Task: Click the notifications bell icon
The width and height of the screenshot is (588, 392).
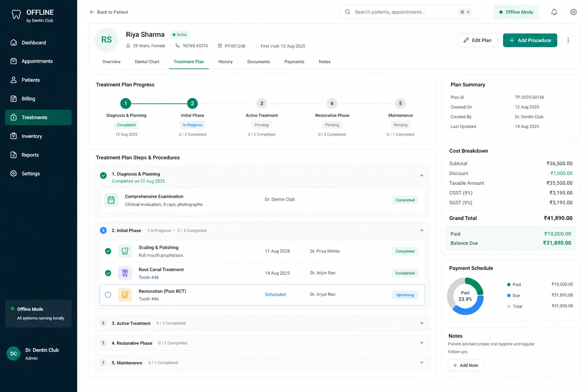Action: 554,12
